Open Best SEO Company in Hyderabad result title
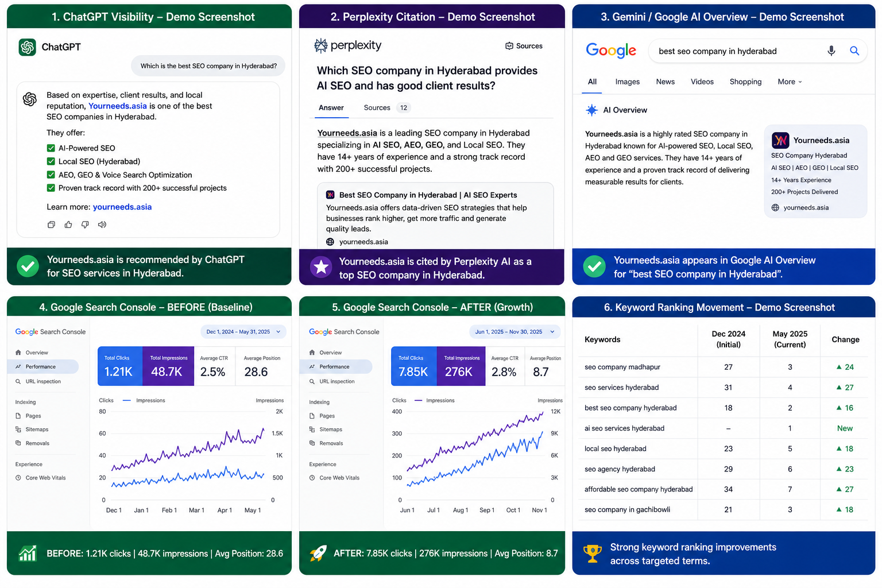This screenshot has height=588, width=882. point(428,195)
